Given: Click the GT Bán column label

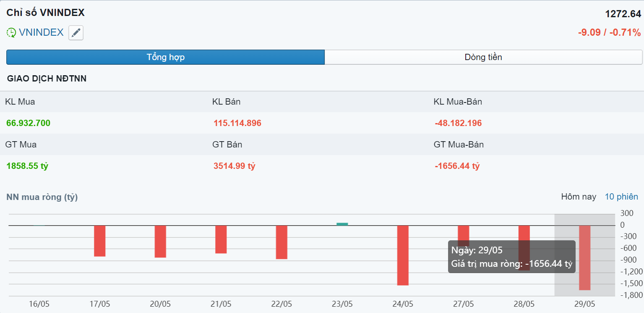Looking at the screenshot, I should 227,145.
